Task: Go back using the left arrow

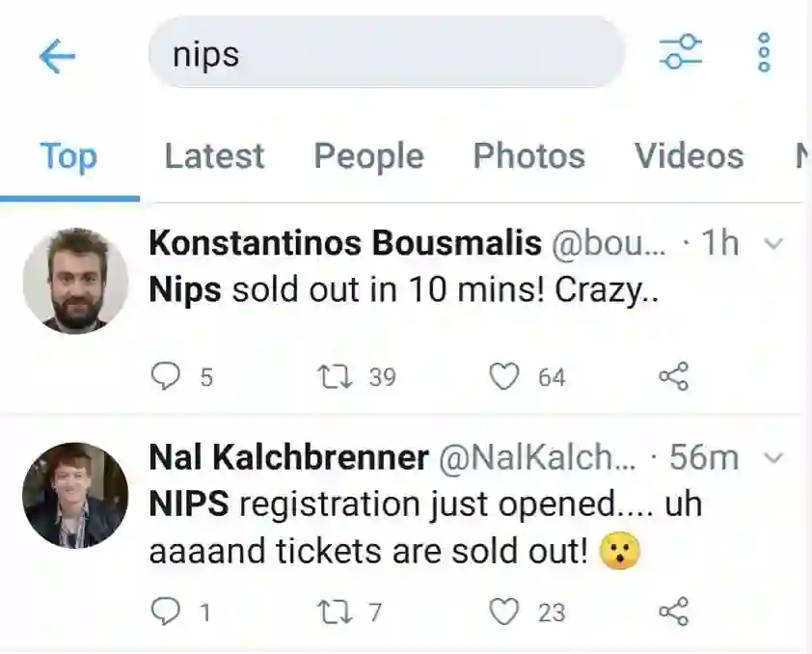Action: pos(57,57)
